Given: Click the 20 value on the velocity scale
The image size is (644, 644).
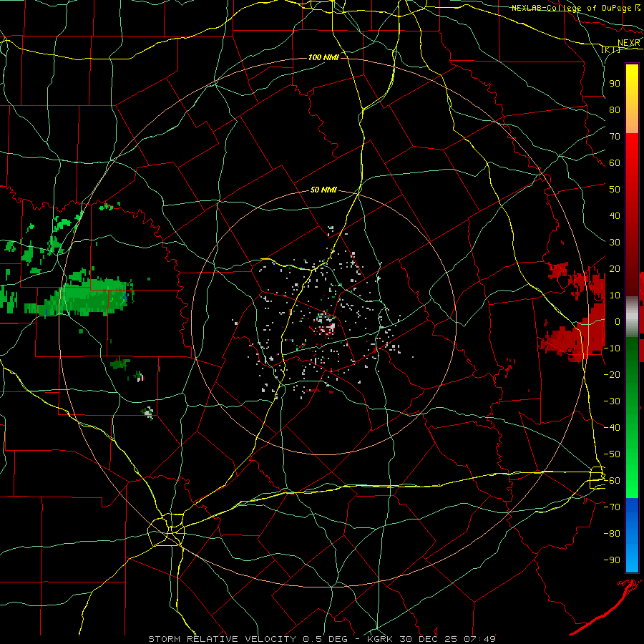Looking at the screenshot, I should pos(615,269).
